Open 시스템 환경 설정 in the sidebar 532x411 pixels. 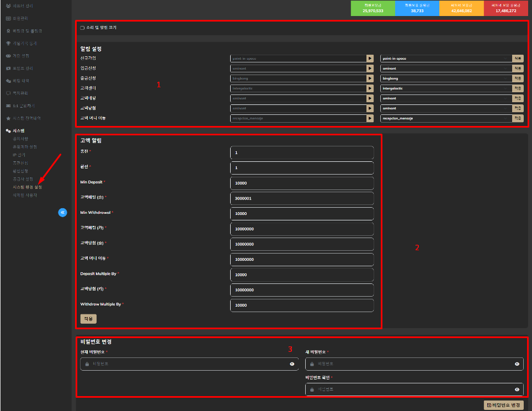pos(27,187)
